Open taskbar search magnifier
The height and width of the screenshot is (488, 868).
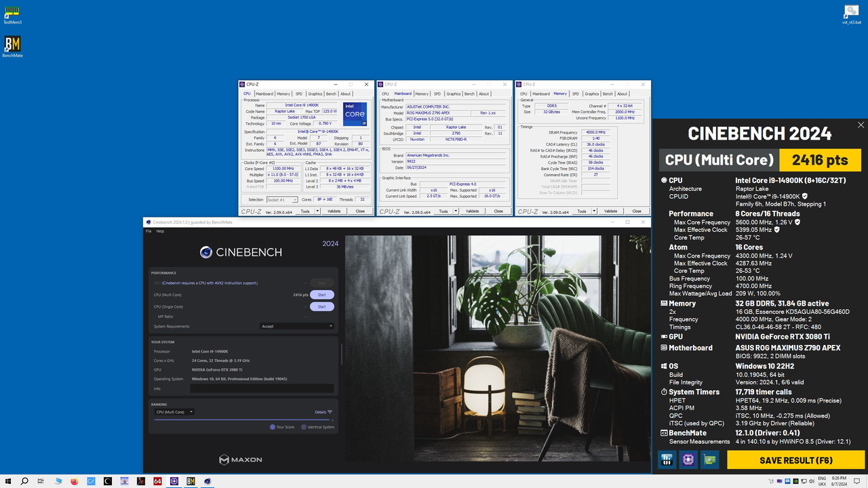[x=24, y=481]
